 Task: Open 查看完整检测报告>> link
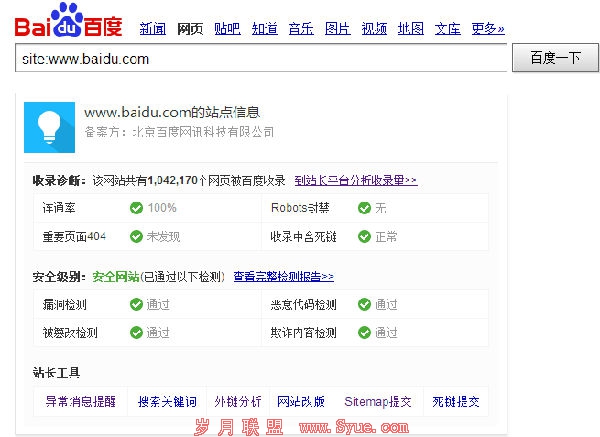[284, 276]
